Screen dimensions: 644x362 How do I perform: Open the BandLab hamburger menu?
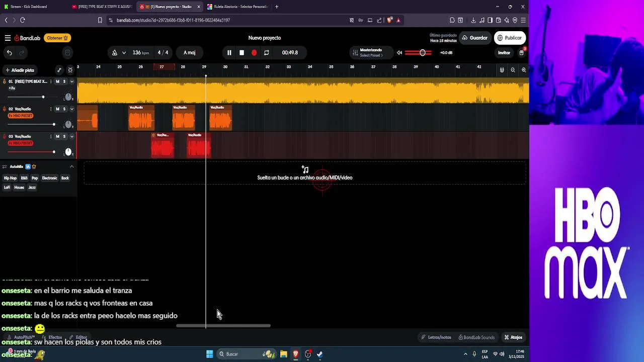8,38
